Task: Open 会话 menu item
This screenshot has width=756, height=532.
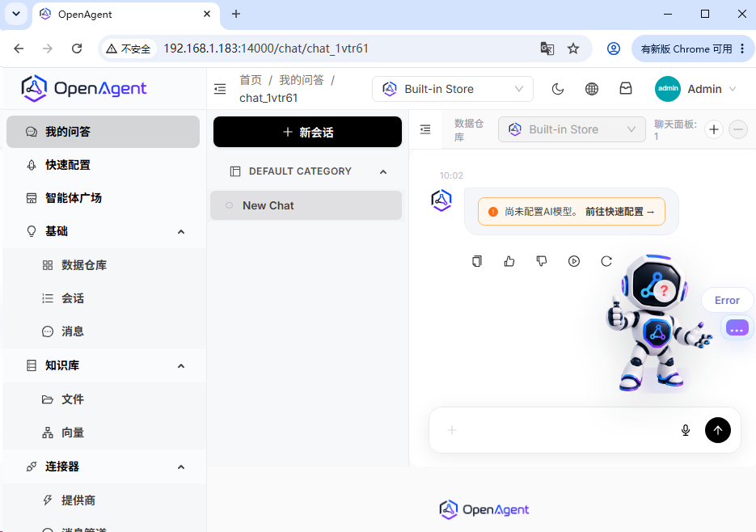Action: coord(103,298)
